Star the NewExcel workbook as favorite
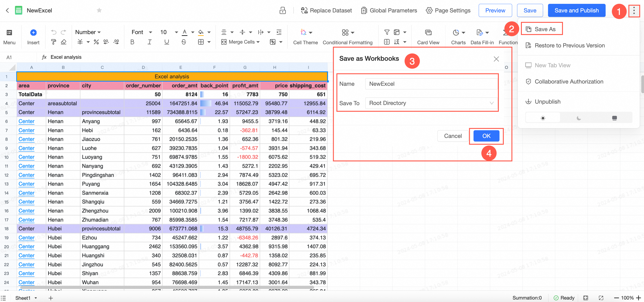Viewport: 644px width, 302px height. (x=99, y=10)
